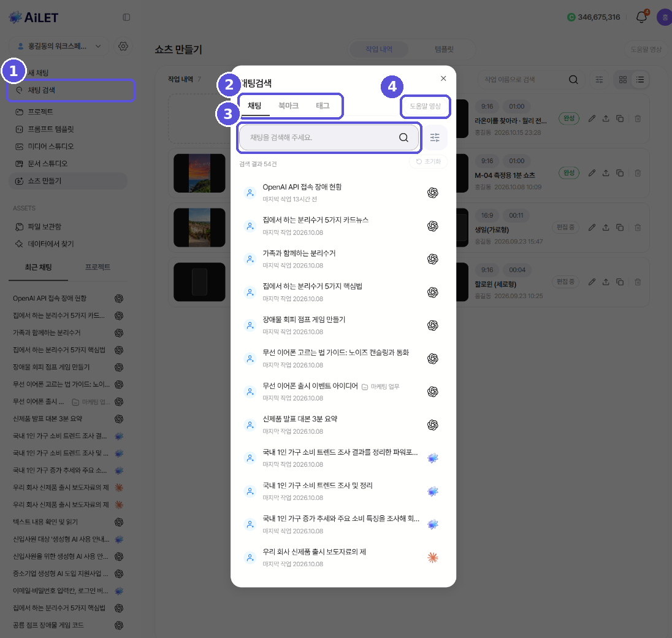Edit the 라온이를 찾아라 shorts item
The width and height of the screenshot is (672, 638).
[592, 118]
